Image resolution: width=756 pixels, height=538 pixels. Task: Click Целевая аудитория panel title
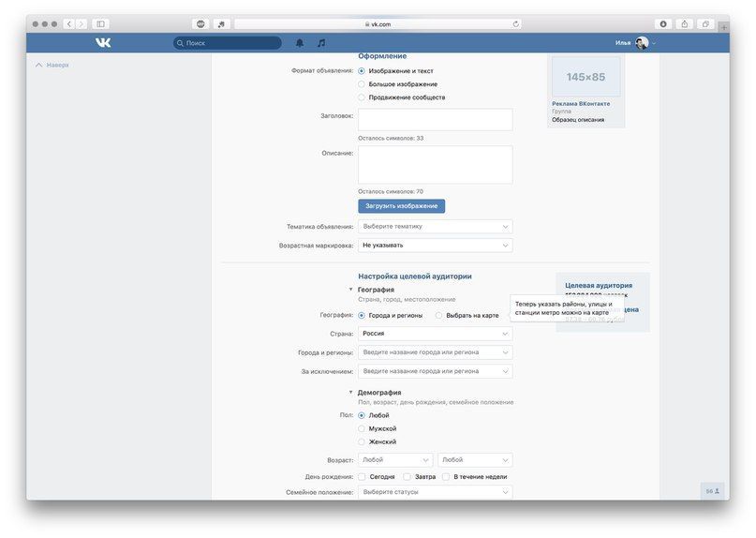[x=599, y=285]
